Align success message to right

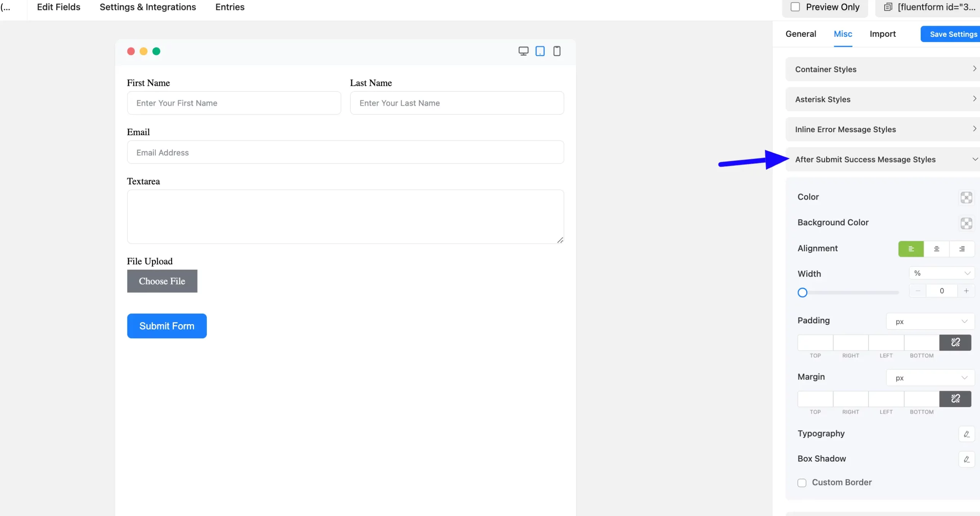[x=962, y=249]
